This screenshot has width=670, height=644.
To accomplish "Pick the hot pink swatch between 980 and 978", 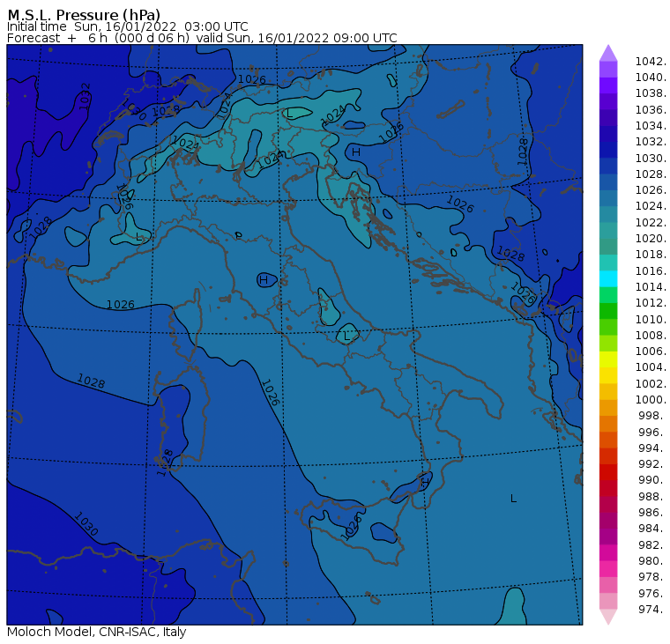I will 608,568.
